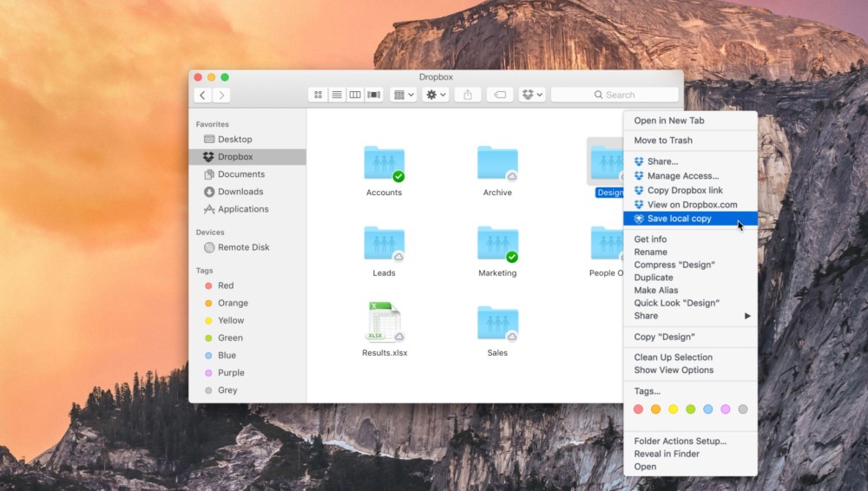Click the Share toolbar button

click(x=468, y=95)
